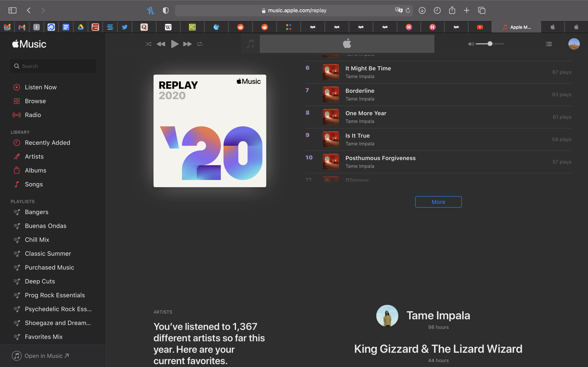
Task: Reload the page in address bar
Action: (x=408, y=10)
